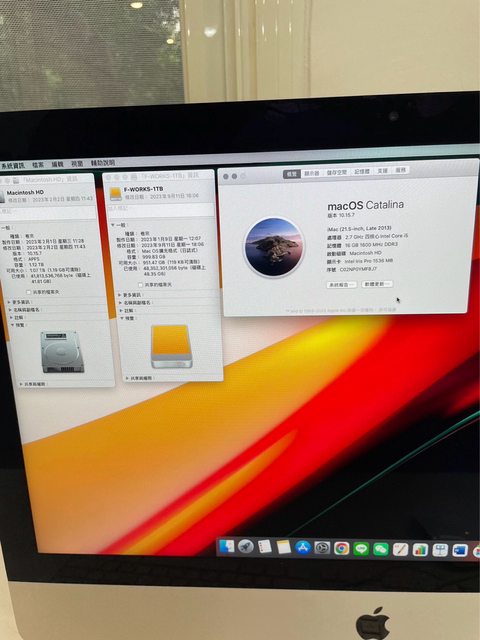Screen dimensions: 480x640
Task: Close the About This Mac window
Action: point(226,176)
